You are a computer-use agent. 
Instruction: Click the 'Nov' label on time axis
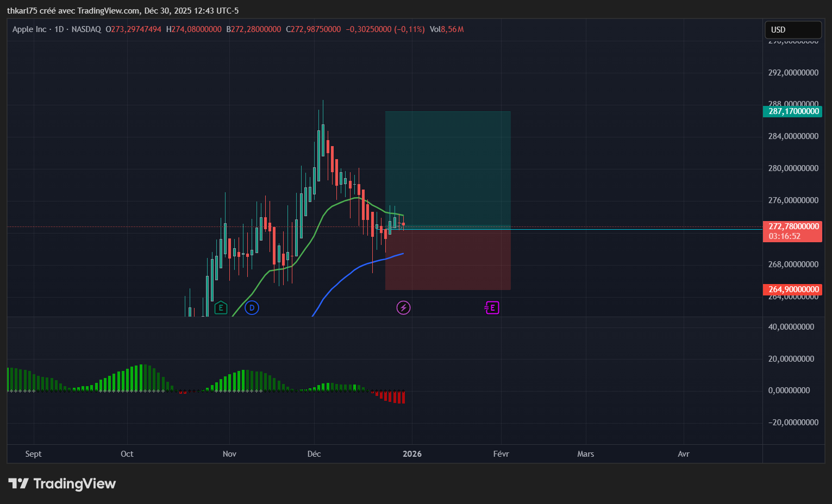coord(229,454)
